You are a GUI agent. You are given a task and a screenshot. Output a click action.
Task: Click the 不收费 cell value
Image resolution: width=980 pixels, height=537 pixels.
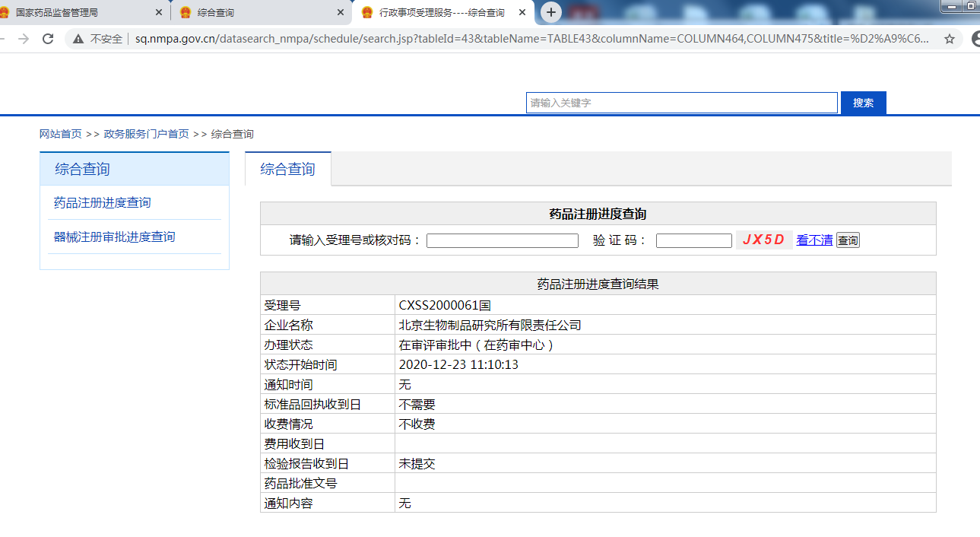click(417, 424)
